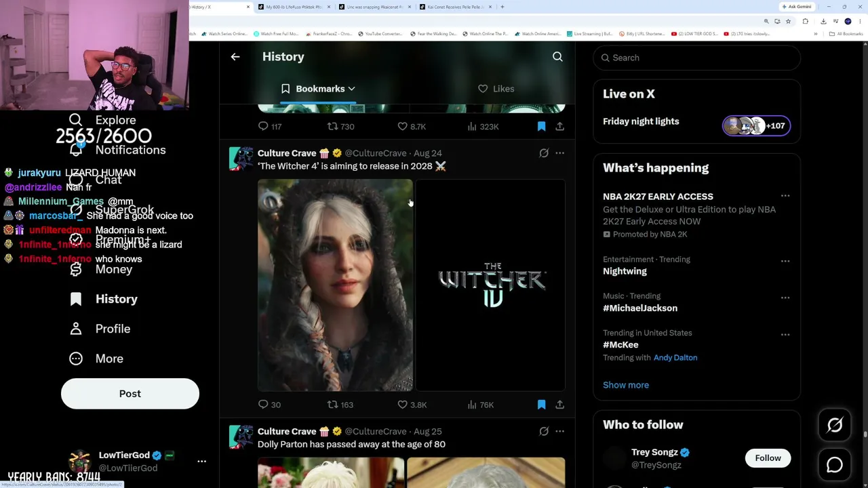Open options for the #McKee trend
868x488 pixels.
(x=785, y=334)
